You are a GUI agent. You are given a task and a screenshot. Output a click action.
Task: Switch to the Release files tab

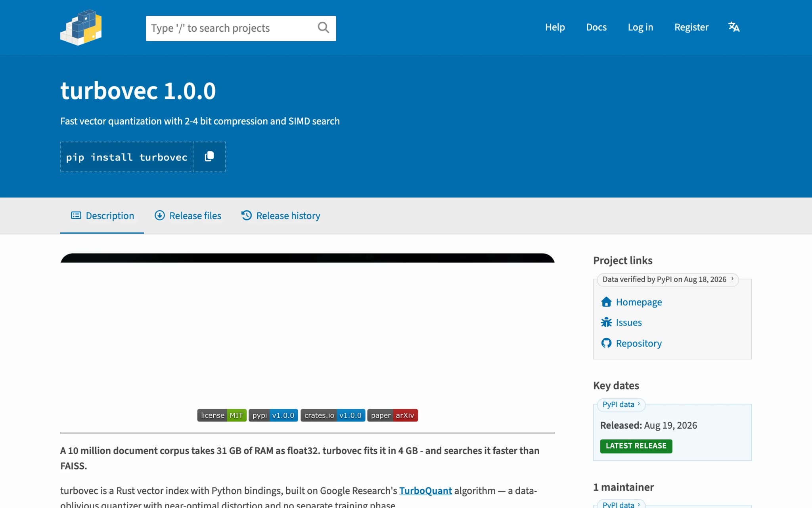point(188,216)
